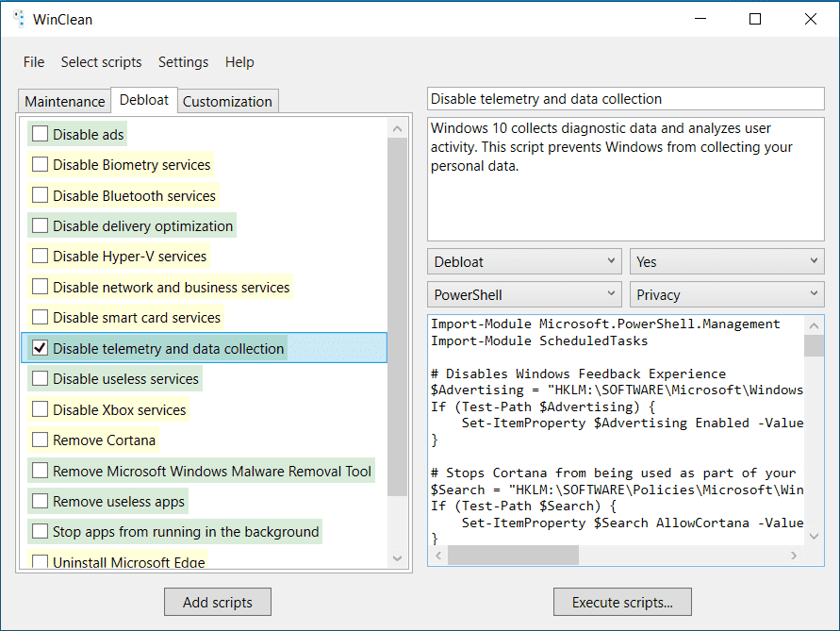Uncheck Disable telemetry and data collection
The width and height of the screenshot is (840, 631).
(40, 348)
